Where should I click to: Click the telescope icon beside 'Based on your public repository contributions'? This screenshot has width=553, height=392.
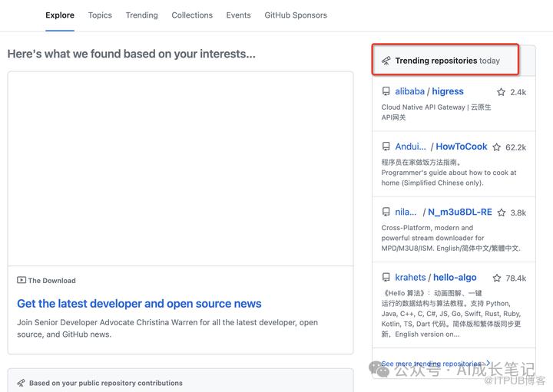[x=22, y=383]
